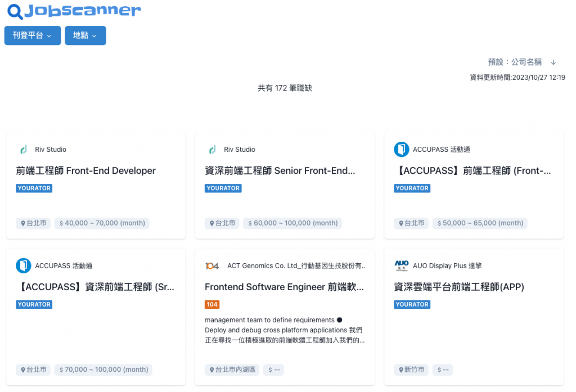Click the $ -- salary tag on AUO card
Viewport: 576px width, 392px height.
(443, 370)
